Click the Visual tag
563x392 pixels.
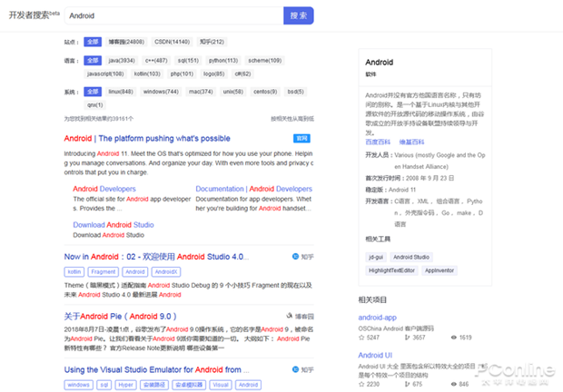[x=221, y=385]
